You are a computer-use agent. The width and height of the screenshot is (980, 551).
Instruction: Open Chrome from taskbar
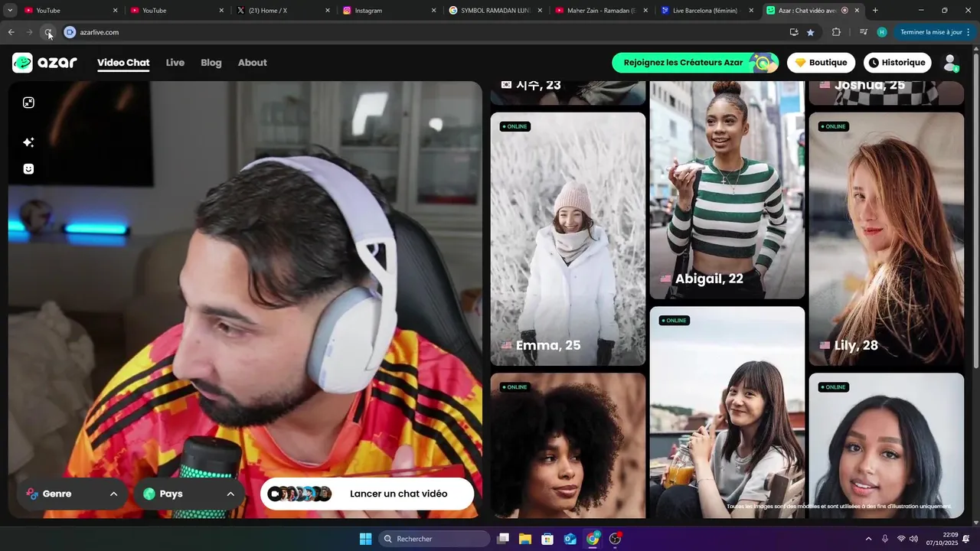pos(593,539)
